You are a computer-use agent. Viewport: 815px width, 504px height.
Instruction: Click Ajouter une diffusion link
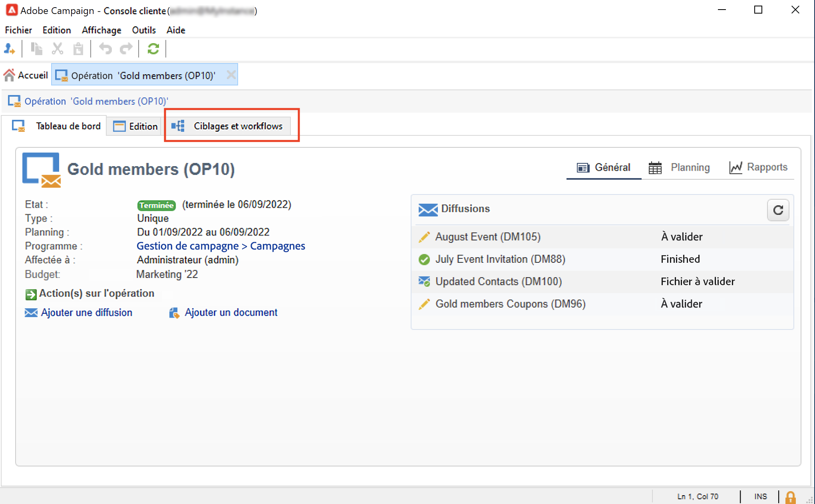click(x=86, y=313)
